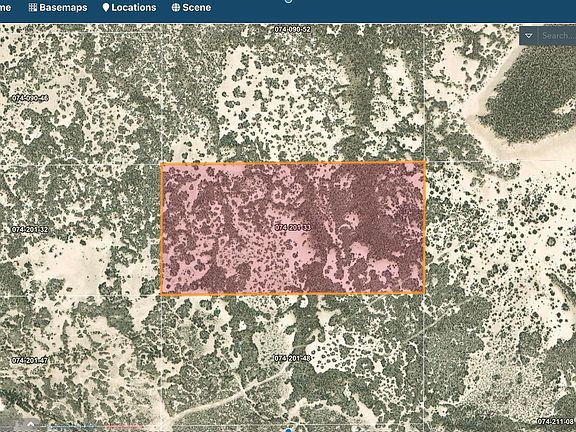The height and width of the screenshot is (432, 576).
Task: Select parcel label 074-211-08
Action: click(x=556, y=421)
